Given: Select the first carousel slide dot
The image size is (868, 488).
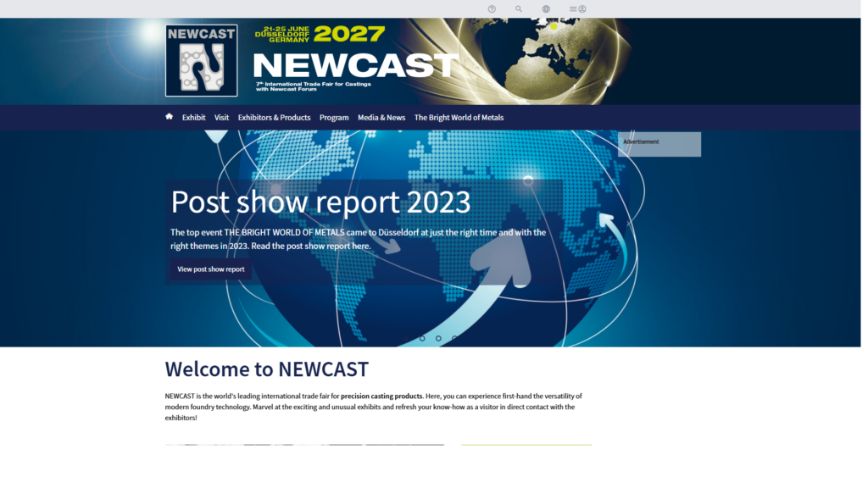Looking at the screenshot, I should tap(406, 338).
